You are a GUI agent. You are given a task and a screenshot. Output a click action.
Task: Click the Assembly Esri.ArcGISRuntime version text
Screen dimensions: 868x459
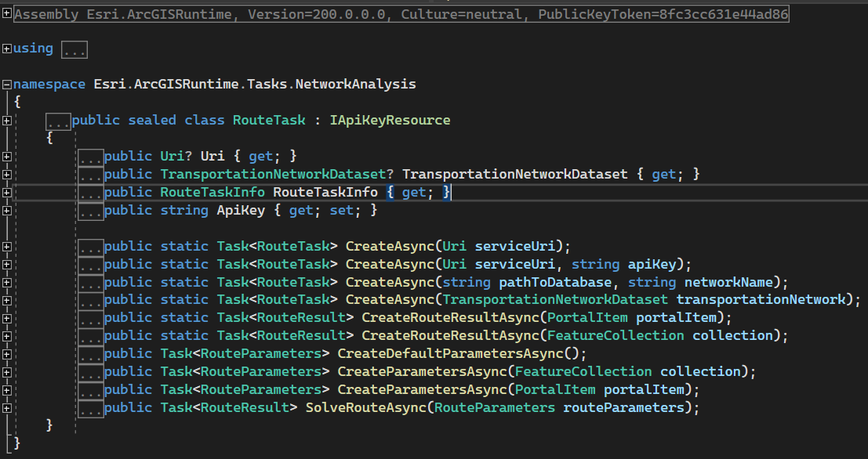[401, 14]
